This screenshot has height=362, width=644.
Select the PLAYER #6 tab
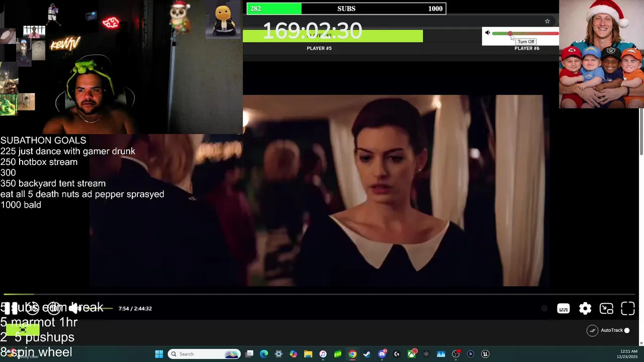tap(527, 48)
